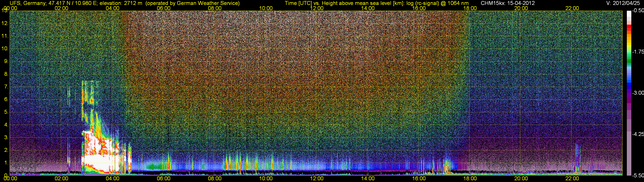Screen dimensions: 644x182
Task: Click the '14:00' label on the bottom time axis
Action: [x=368, y=179]
